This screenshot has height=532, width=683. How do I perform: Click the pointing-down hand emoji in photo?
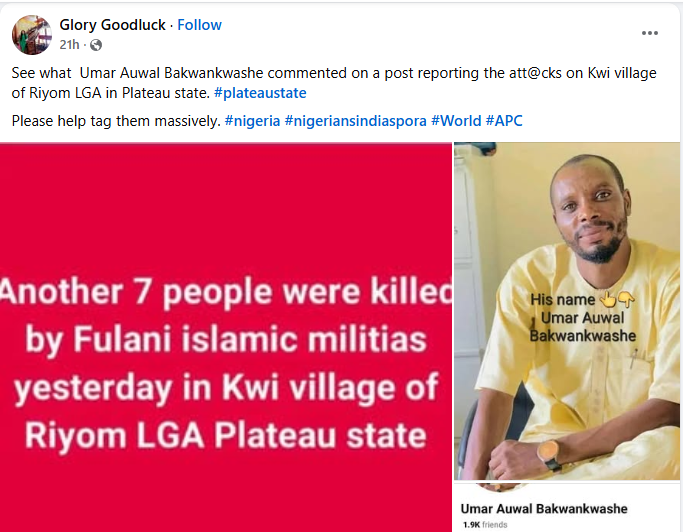tap(626, 299)
